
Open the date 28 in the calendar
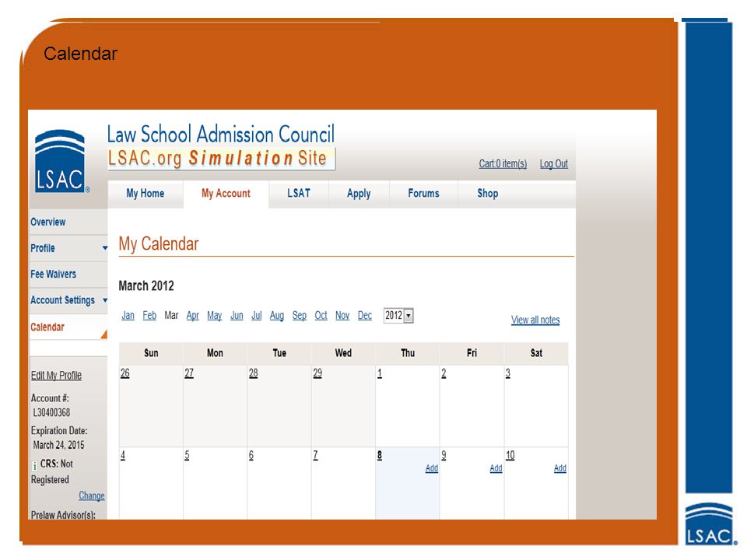tap(254, 373)
